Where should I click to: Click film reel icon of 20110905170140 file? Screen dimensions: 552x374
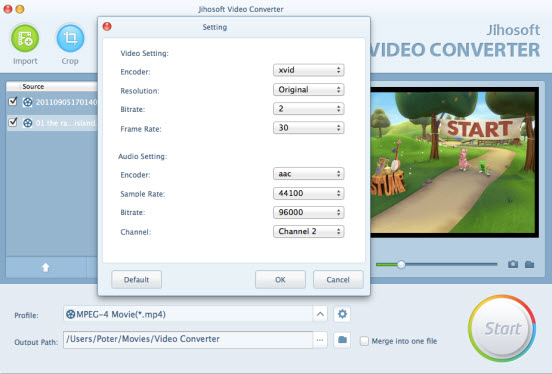pyautogui.click(x=27, y=102)
